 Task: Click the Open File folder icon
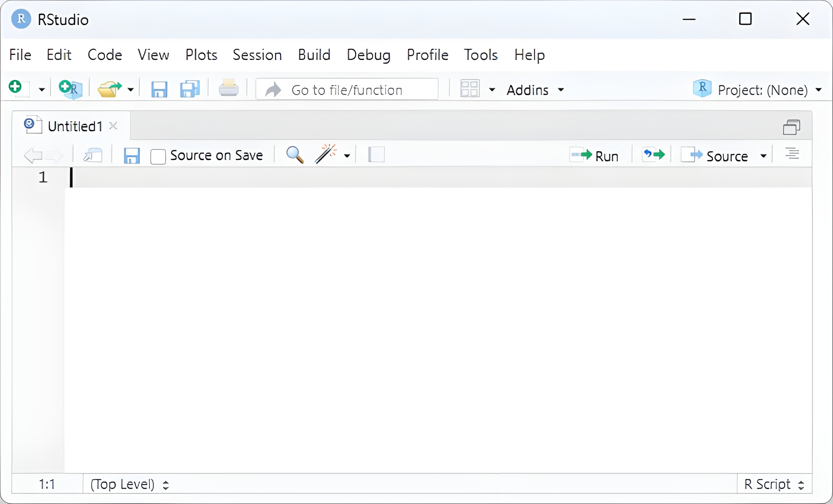pos(109,89)
